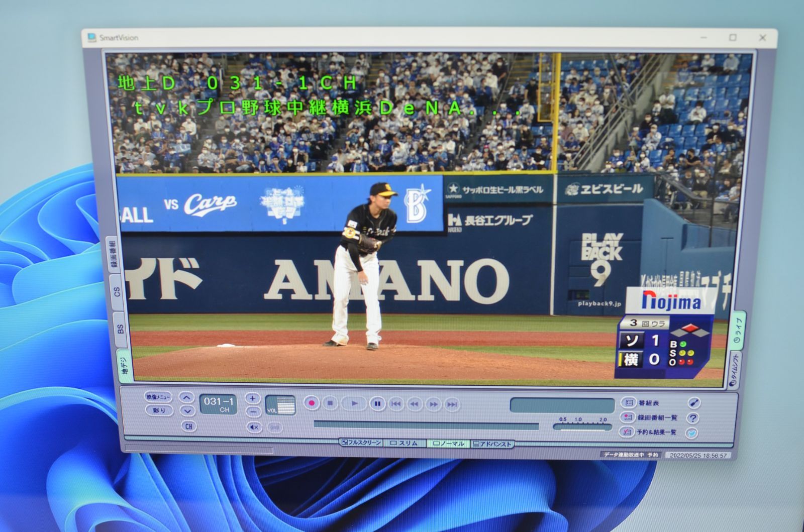The width and height of the screenshot is (804, 532).
Task: Decrease volume with minus button
Action: [x=253, y=411]
